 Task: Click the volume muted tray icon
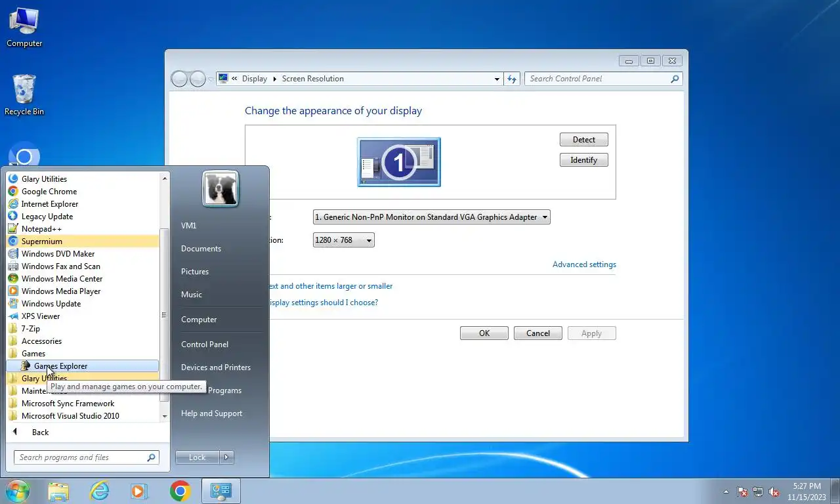click(774, 492)
